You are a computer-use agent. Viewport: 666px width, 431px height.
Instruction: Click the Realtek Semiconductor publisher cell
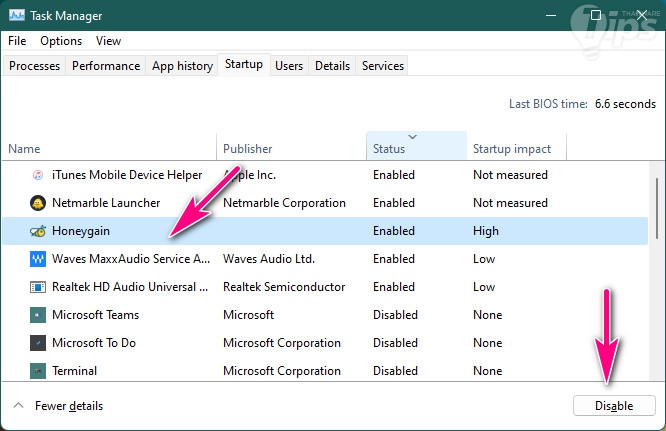coord(284,287)
